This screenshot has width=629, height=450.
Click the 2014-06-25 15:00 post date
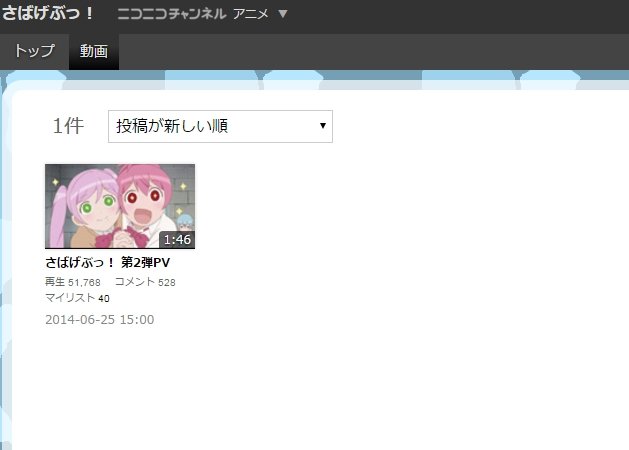pyautogui.click(x=99, y=320)
